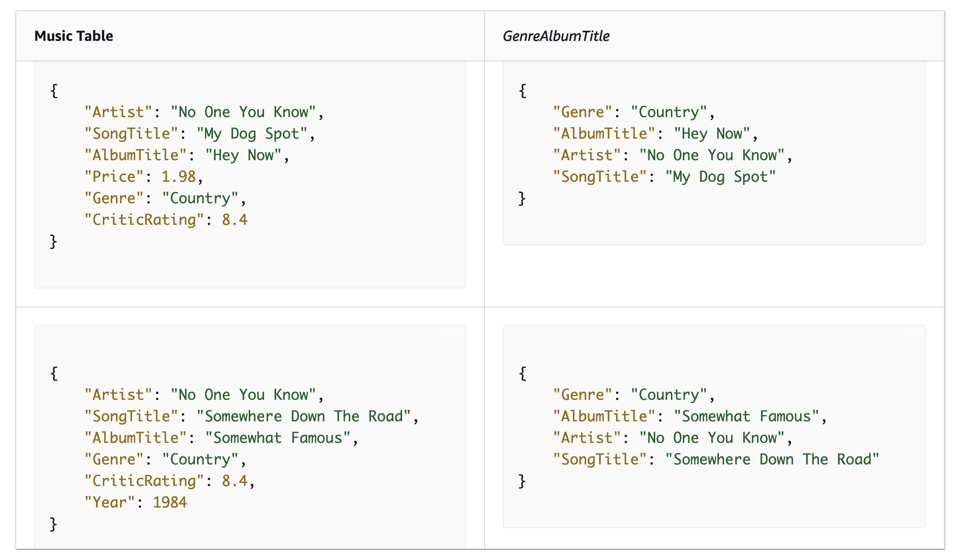Viewport: 960px width, 560px height.
Task: Click "Country" in the bottom-right code block
Action: pos(669,395)
